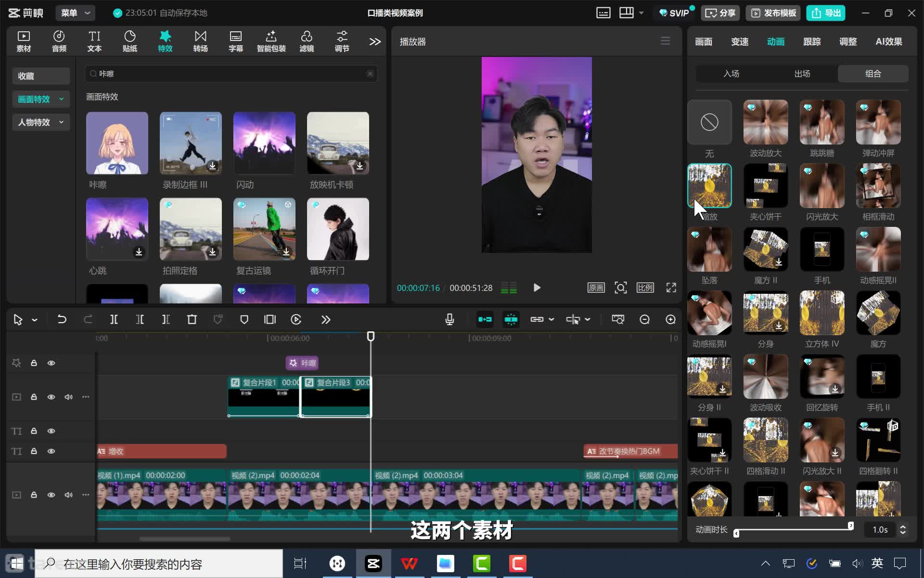Click the timeline playhead marker
924x578 pixels.
[x=371, y=336]
